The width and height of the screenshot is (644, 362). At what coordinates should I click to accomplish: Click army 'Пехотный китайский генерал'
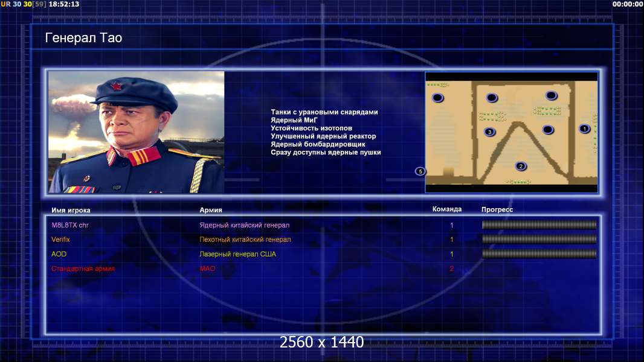click(245, 240)
